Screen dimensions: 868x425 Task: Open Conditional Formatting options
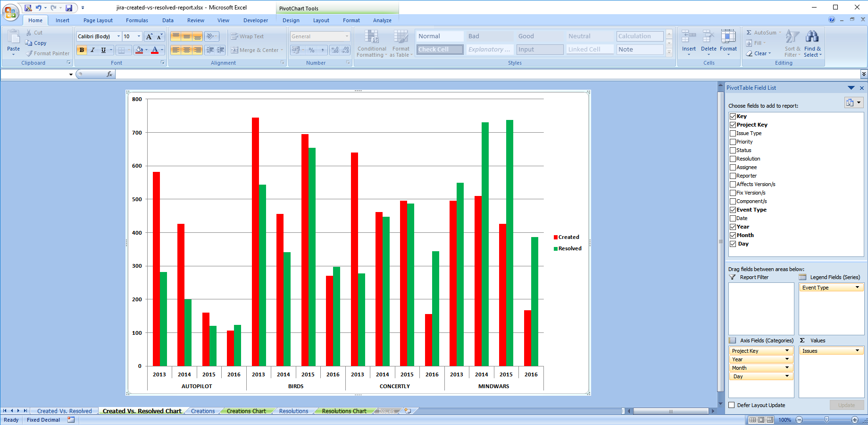(x=372, y=42)
